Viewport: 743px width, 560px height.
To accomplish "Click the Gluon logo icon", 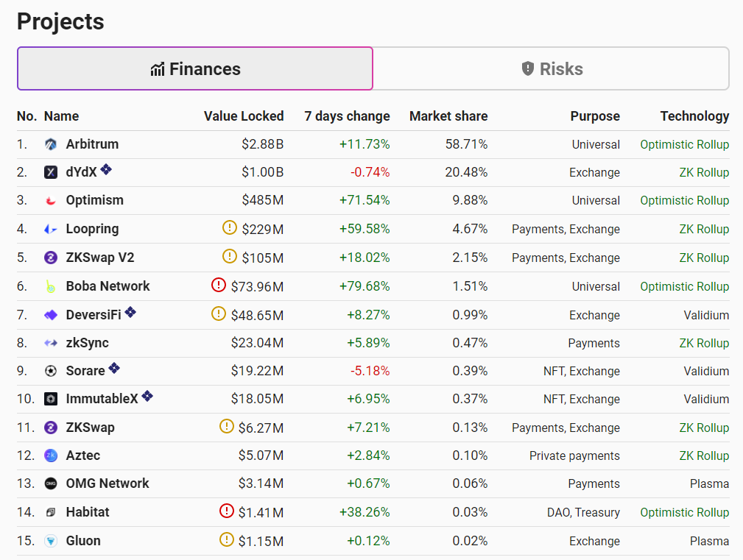I will (x=51, y=541).
